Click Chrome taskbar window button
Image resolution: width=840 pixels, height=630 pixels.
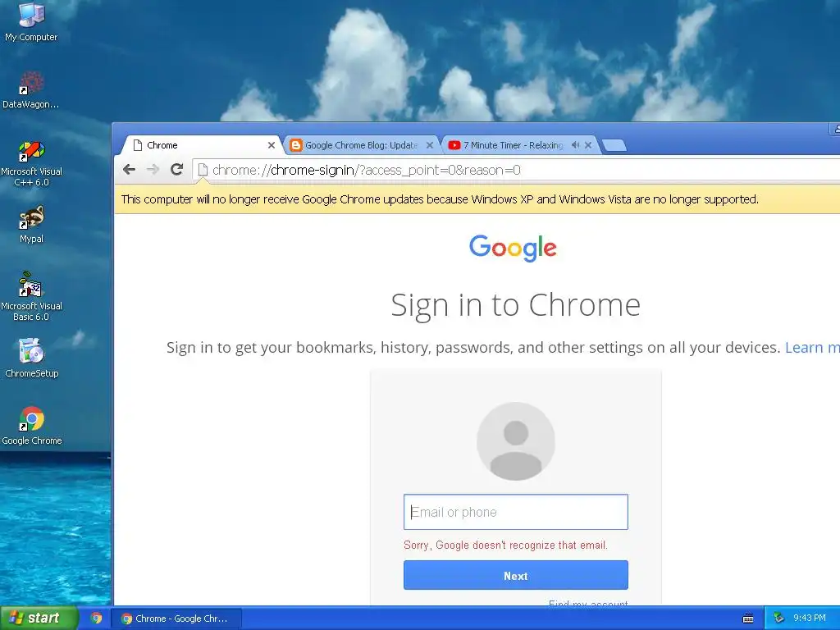tap(176, 619)
